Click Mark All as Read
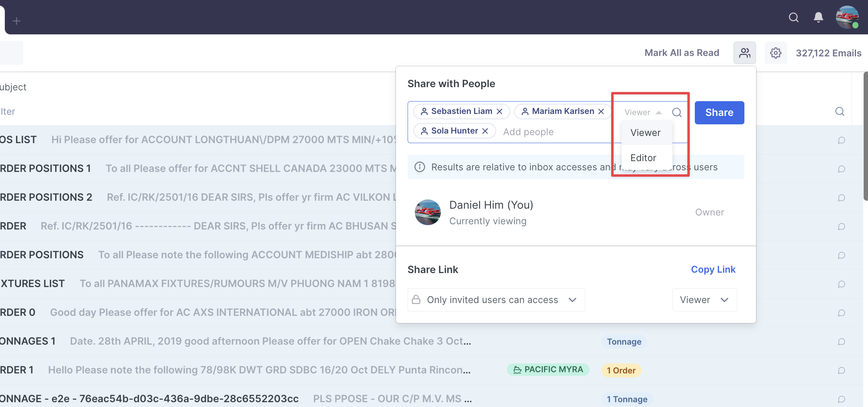Screen dimensions: 868x407 [682, 53]
